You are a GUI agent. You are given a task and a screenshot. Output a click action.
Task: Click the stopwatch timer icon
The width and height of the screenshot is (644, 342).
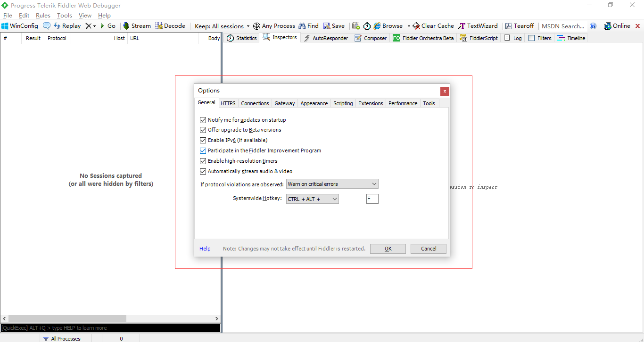click(367, 26)
